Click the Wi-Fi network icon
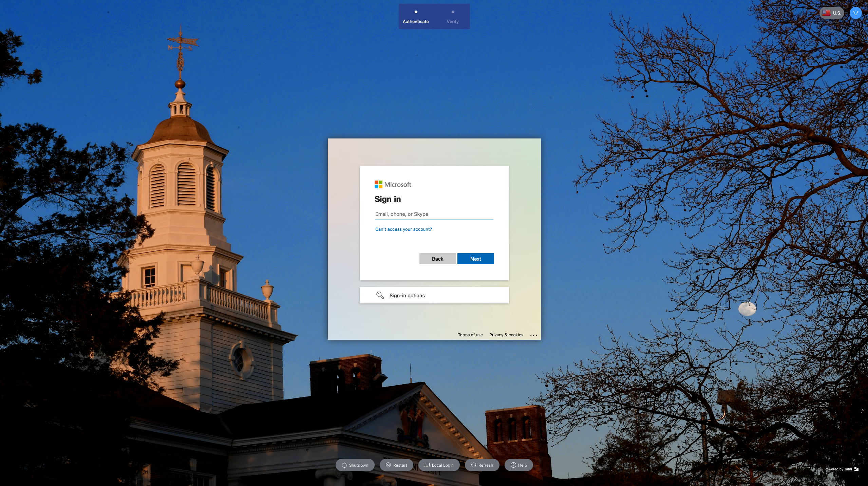This screenshot has width=868, height=486. tap(855, 13)
